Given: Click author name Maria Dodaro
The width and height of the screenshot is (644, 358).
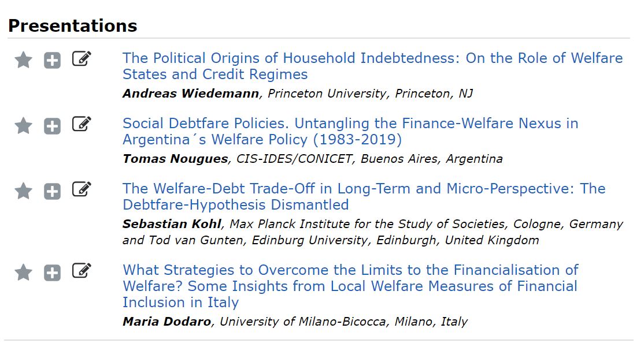Looking at the screenshot, I should pos(166,322).
